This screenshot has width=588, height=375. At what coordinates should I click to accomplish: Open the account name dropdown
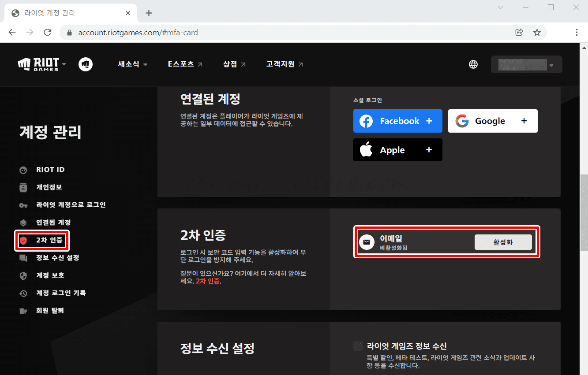(x=526, y=64)
